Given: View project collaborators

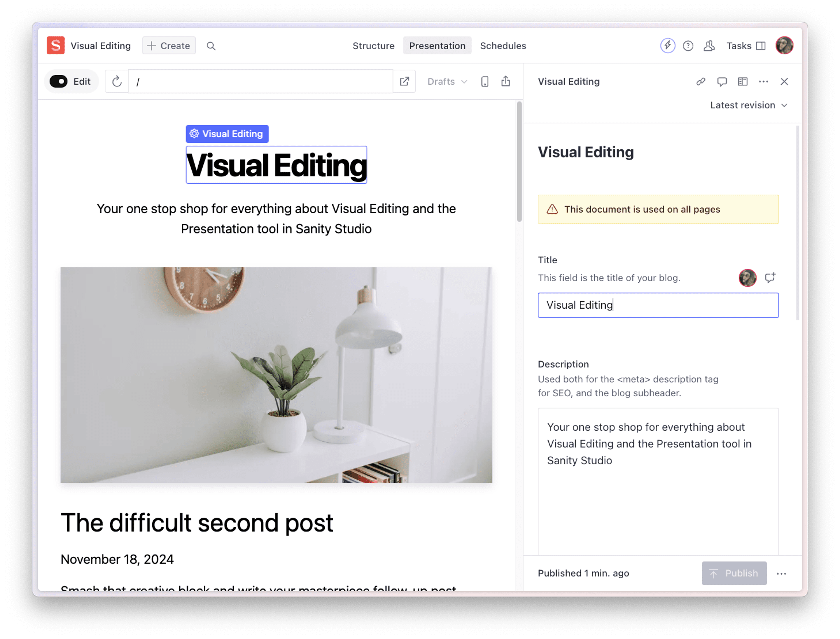Looking at the screenshot, I should click(709, 46).
